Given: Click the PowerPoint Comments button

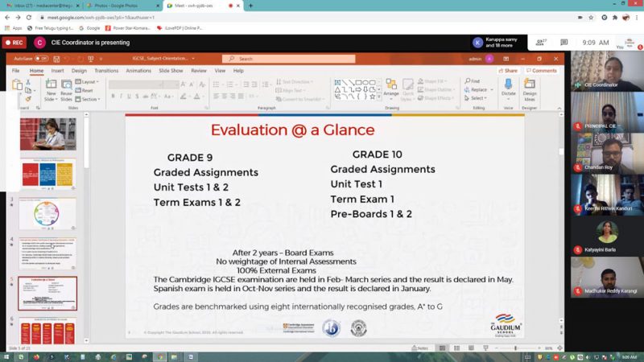Looking at the screenshot, I should 542,71.
